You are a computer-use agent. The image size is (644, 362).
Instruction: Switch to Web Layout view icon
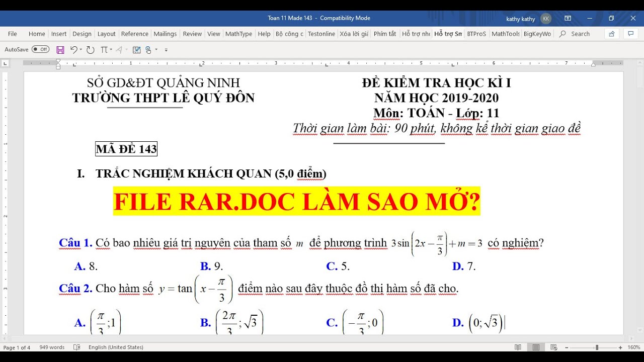(554, 347)
